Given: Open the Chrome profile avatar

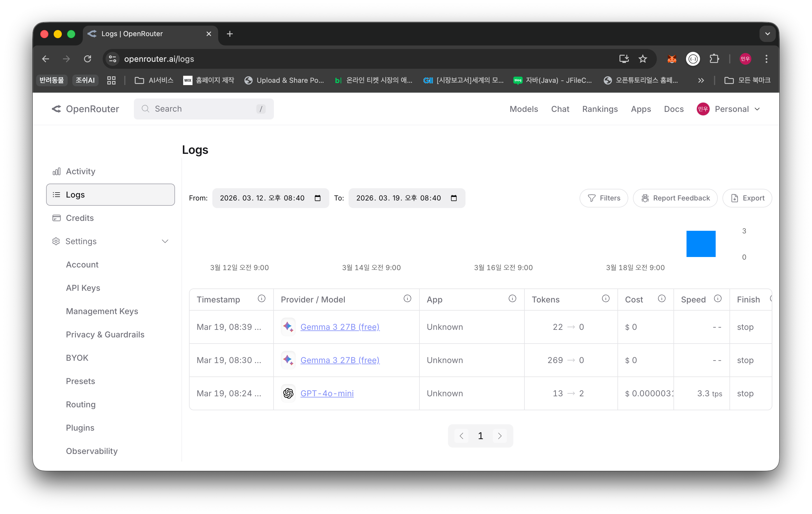Looking at the screenshot, I should click(745, 59).
